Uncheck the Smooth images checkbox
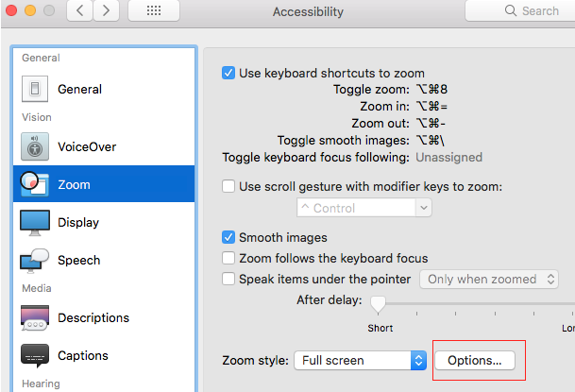The height and width of the screenshot is (392, 575). [228, 238]
